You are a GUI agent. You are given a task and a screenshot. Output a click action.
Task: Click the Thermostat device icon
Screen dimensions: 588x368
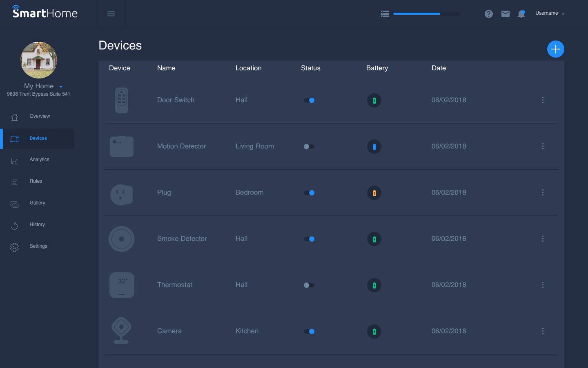click(x=122, y=285)
